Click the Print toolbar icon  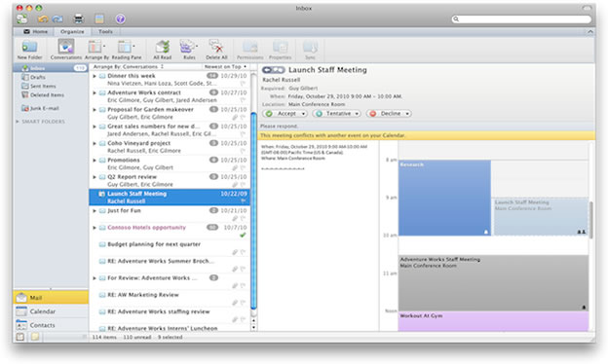(79, 18)
